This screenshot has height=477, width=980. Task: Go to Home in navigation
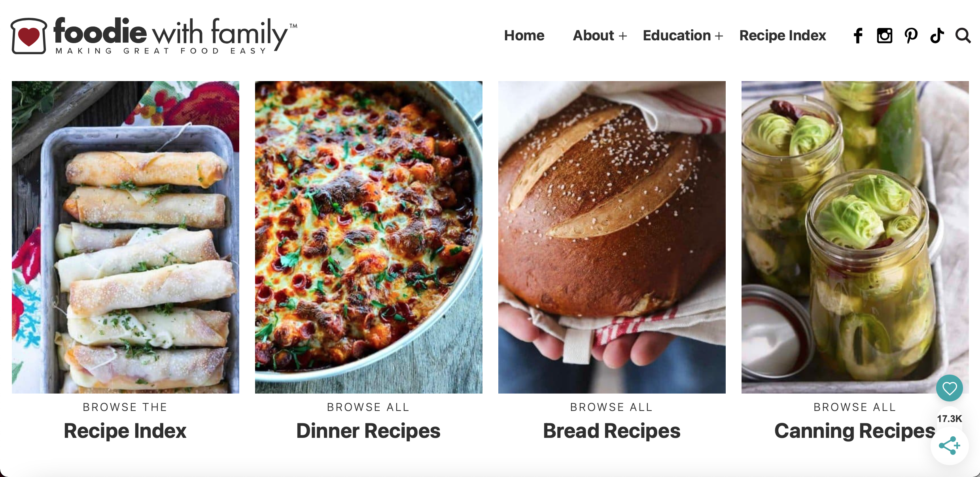click(524, 36)
